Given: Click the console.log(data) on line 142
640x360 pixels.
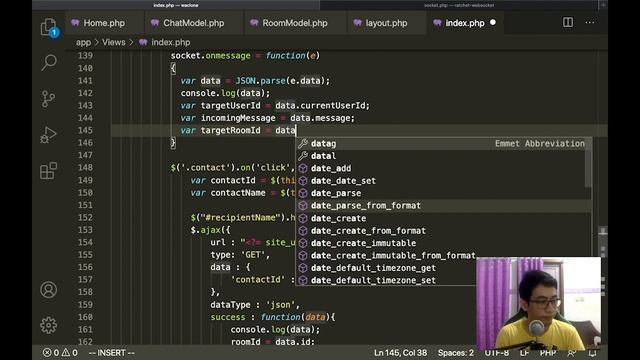Looking at the screenshot, I should [225, 93].
